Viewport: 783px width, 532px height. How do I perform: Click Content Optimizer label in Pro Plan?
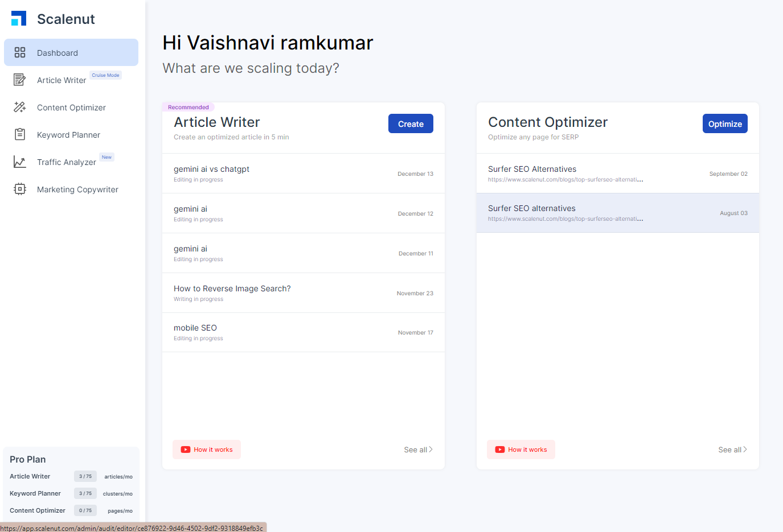coord(38,510)
